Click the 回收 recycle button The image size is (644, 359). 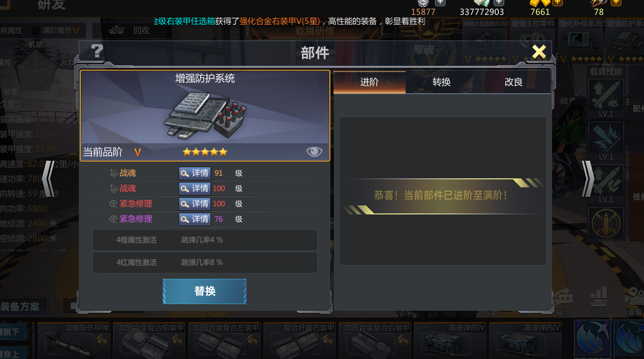click(130, 31)
